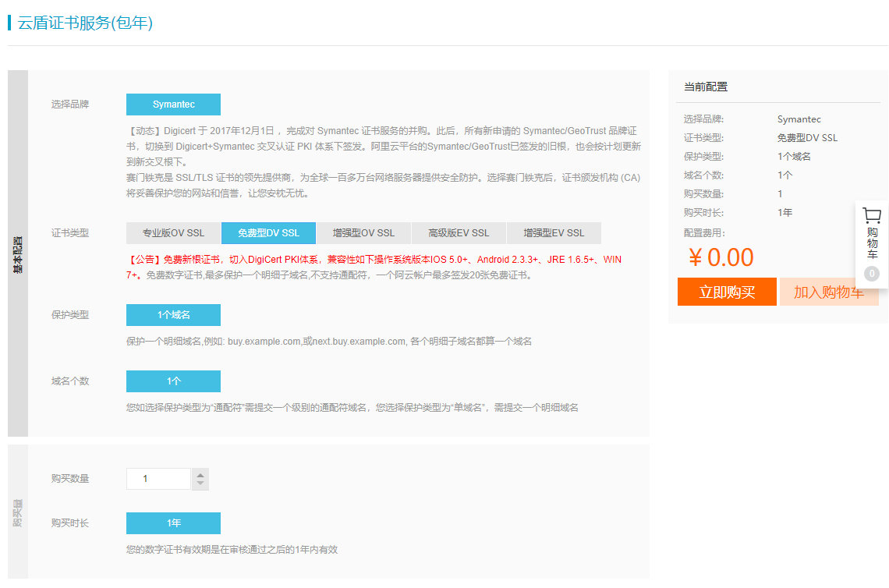This screenshot has width=889, height=588.
Task: Choose 增强型EV SSL certificate type
Action: [x=554, y=233]
